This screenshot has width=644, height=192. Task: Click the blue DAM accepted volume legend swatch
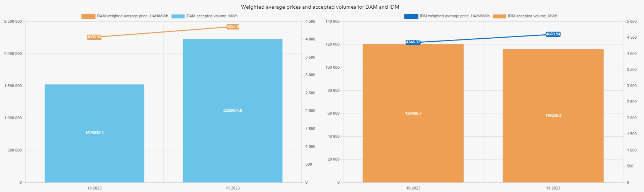click(178, 16)
